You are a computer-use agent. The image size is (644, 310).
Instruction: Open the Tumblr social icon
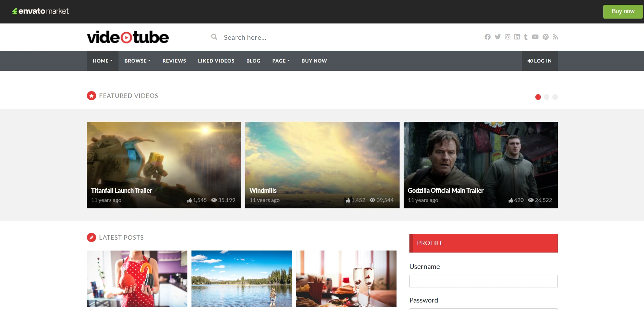pyautogui.click(x=526, y=37)
